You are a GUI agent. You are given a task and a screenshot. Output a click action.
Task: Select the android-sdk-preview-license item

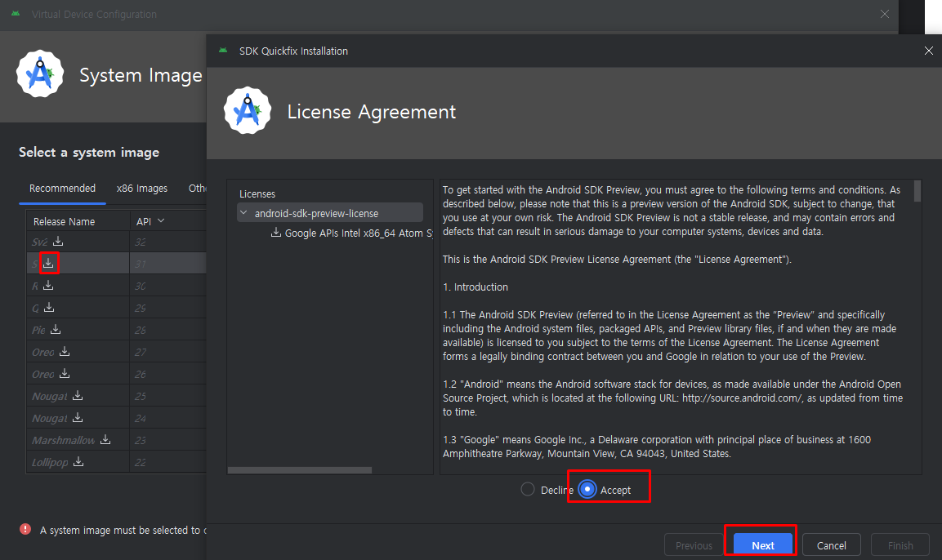click(x=330, y=212)
